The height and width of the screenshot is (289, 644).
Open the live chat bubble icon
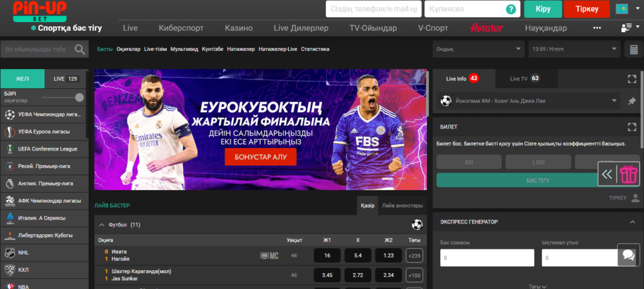628,255
